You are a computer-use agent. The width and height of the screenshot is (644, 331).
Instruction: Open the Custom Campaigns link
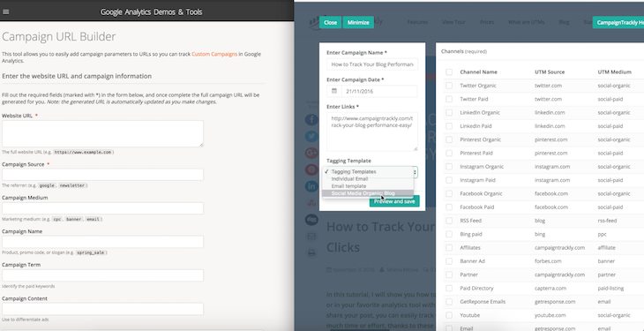(214, 54)
